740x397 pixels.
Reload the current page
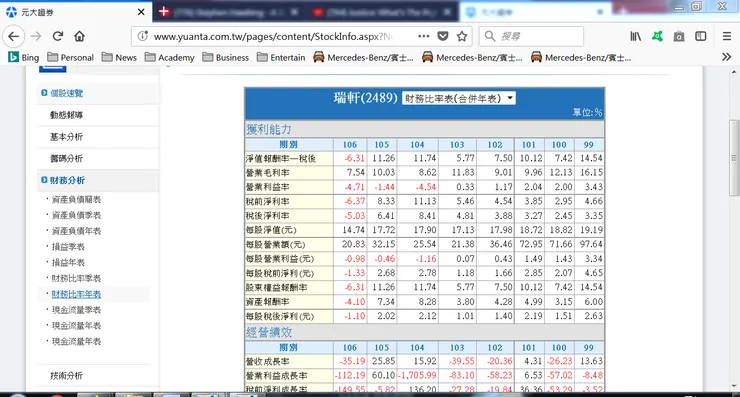point(58,36)
